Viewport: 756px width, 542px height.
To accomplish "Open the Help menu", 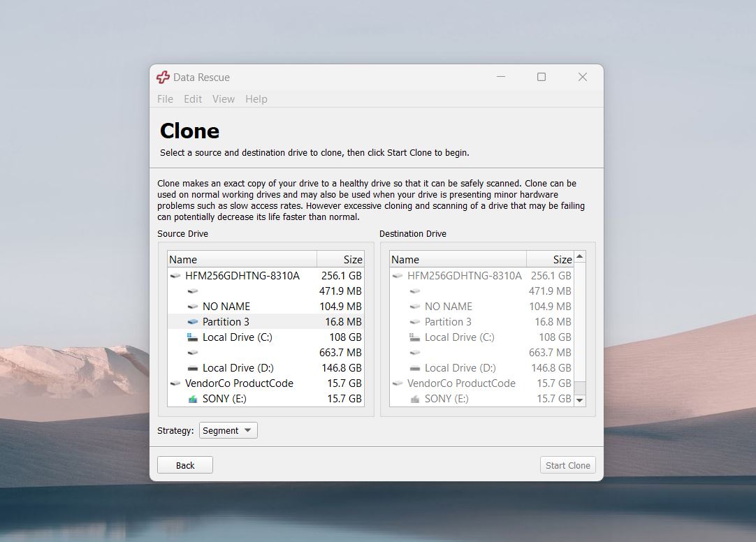I will [256, 98].
